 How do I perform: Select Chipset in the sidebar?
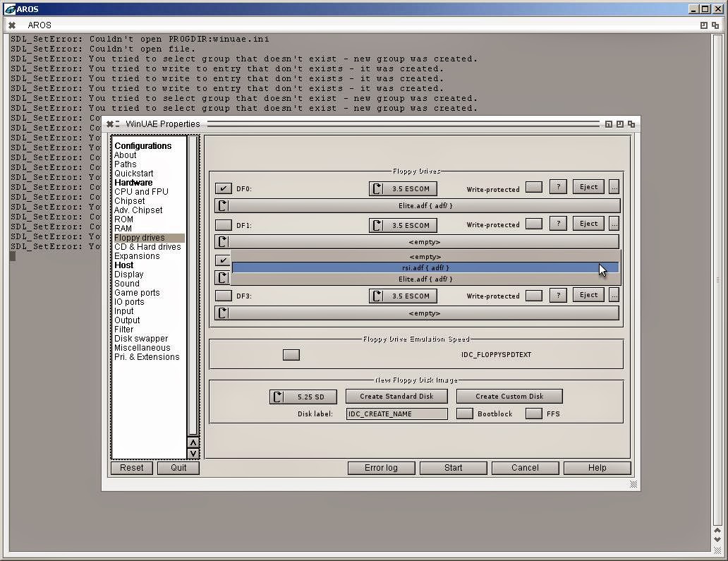(130, 201)
